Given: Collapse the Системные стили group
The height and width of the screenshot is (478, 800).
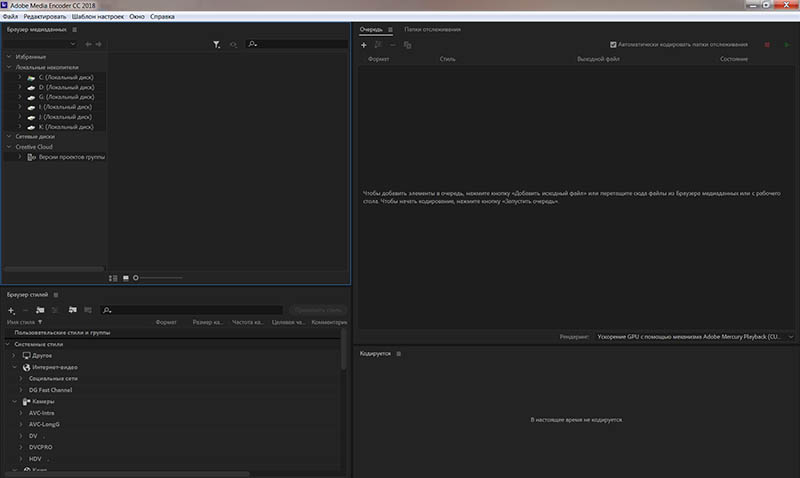Looking at the screenshot, I should (x=8, y=344).
